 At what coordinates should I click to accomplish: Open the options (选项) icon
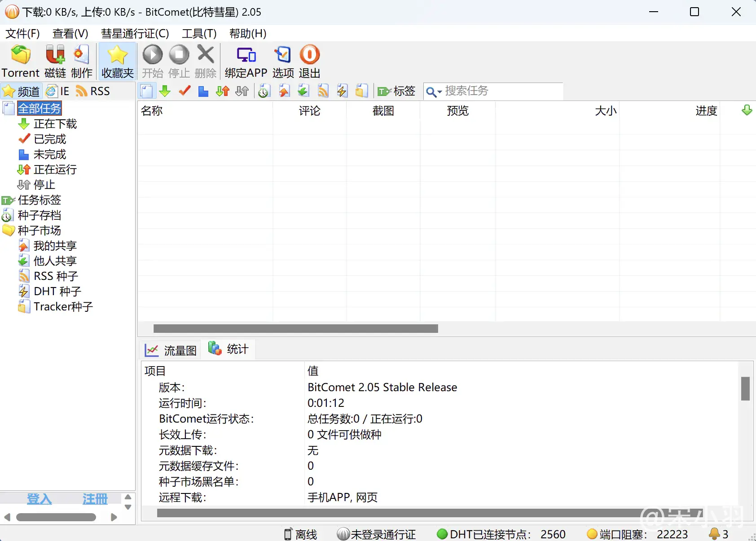coord(283,56)
